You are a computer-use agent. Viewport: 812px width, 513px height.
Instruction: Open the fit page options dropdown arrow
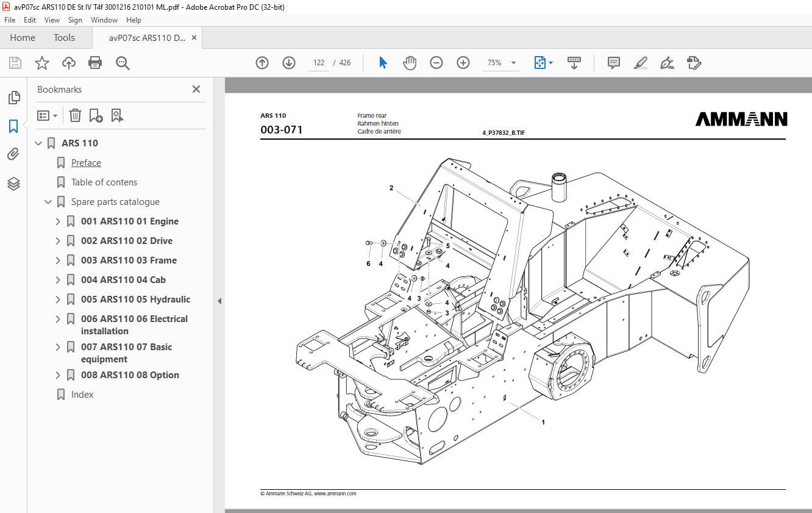pos(551,63)
